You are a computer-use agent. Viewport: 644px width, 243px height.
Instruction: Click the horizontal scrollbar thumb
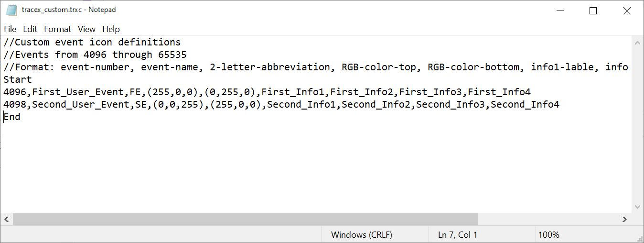click(x=245, y=219)
